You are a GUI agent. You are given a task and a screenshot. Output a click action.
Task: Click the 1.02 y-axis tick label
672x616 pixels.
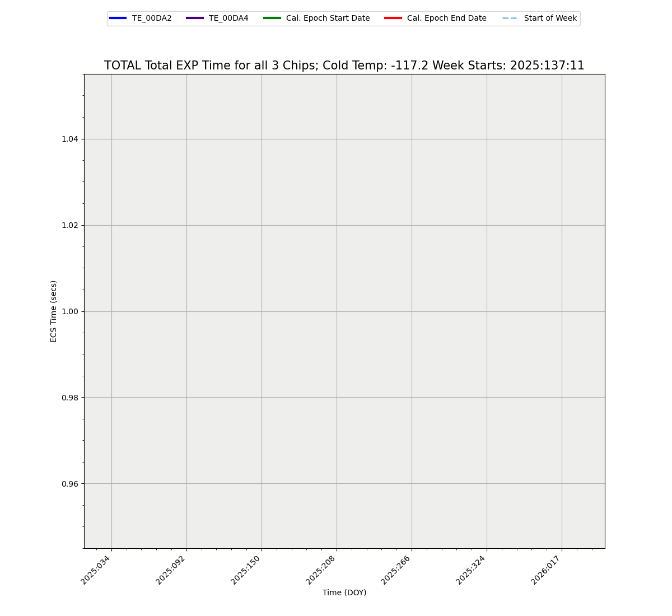tap(70, 225)
